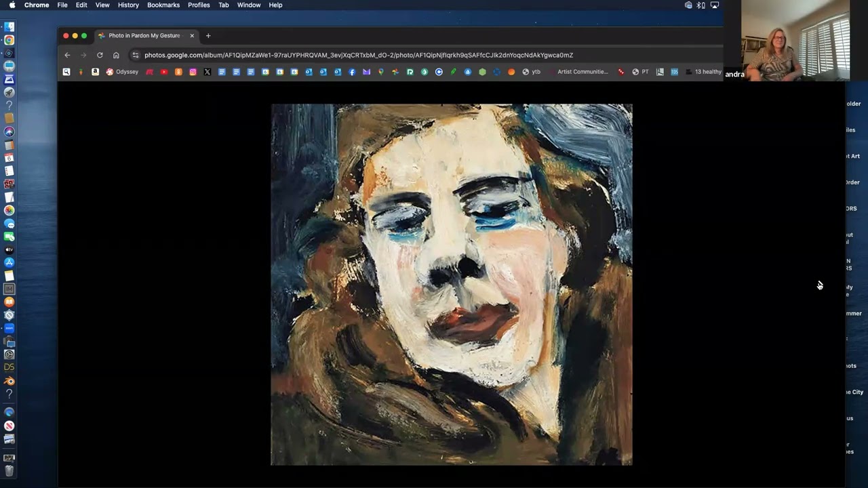This screenshot has height=488, width=868.
Task: Open the Tab menu
Action: pos(223,5)
